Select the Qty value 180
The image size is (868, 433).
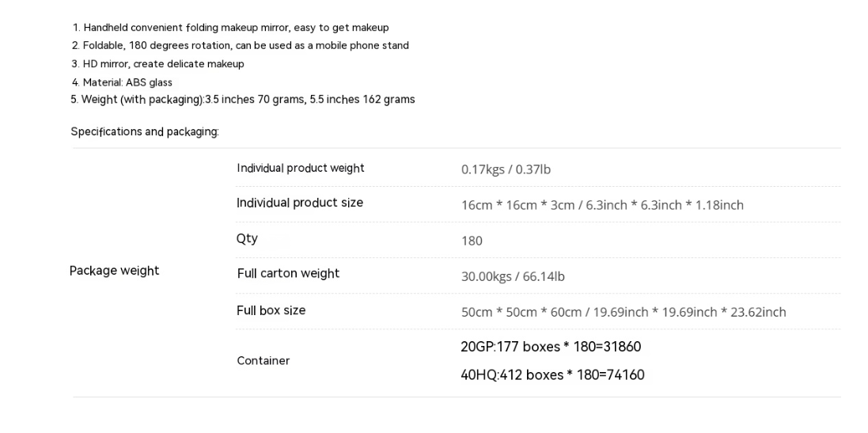472,241
